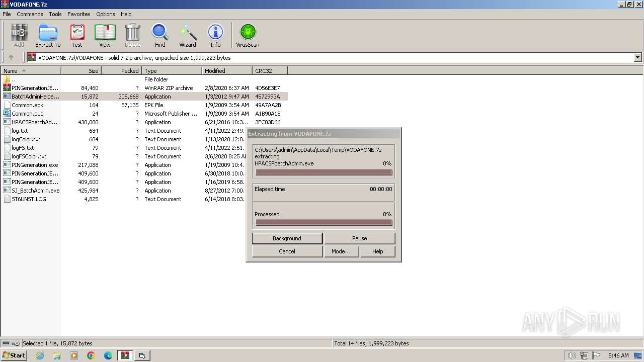Click the file extraction progress bar
Image resolution: width=644 pixels, height=362 pixels.
coord(324,172)
